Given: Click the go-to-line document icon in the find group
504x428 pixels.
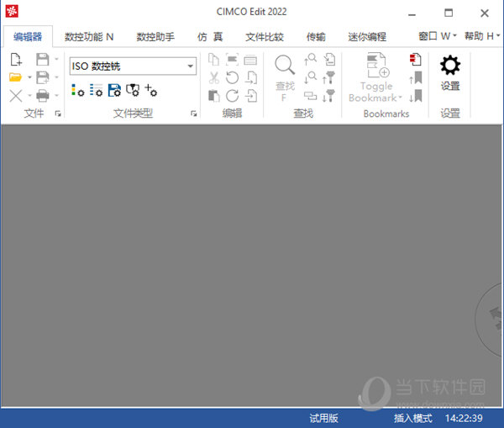Looking at the screenshot, I should (x=329, y=60).
